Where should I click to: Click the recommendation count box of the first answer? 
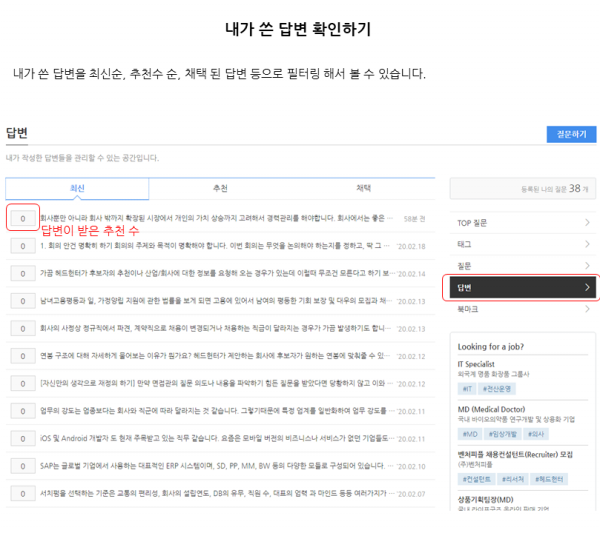[x=22, y=217]
